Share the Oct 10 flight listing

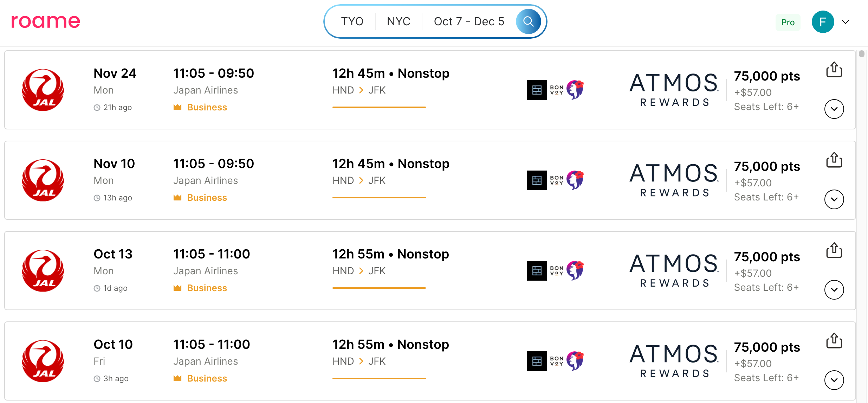[x=834, y=341]
